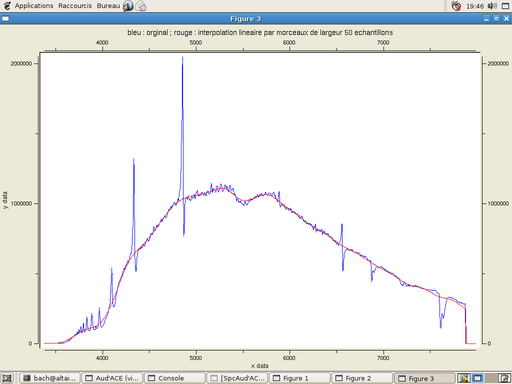Open the notes pencil icon in the bottom panel
The width and height of the screenshot is (512, 384).
click(x=504, y=378)
